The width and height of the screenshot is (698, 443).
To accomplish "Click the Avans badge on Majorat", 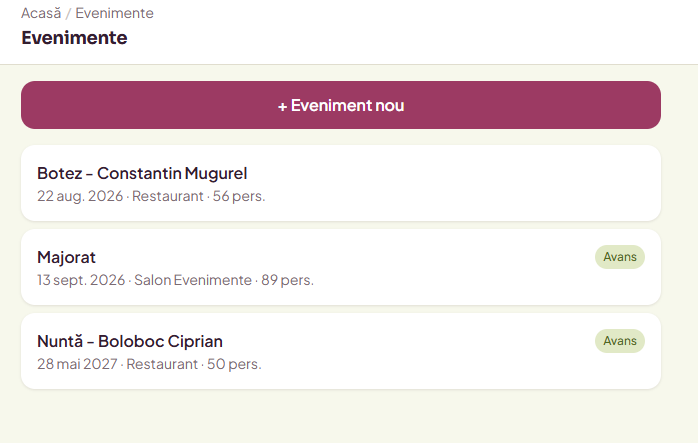I will [620, 257].
